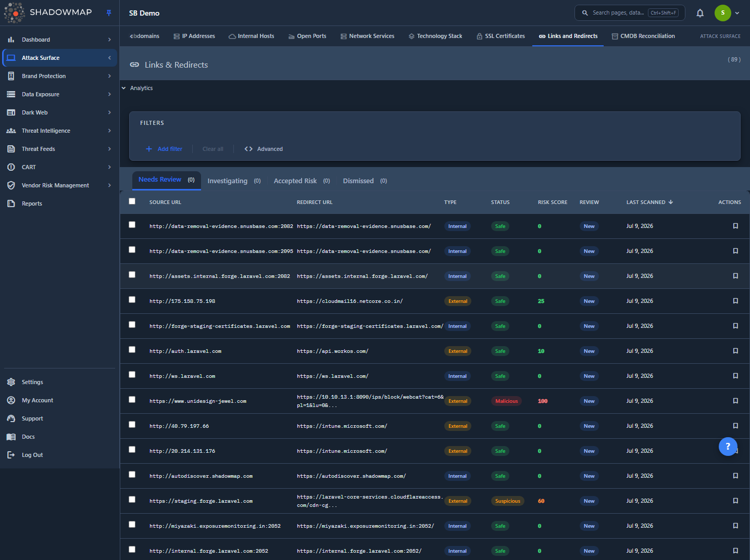Open the notifications bell
This screenshot has height=560, width=750.
click(x=700, y=13)
